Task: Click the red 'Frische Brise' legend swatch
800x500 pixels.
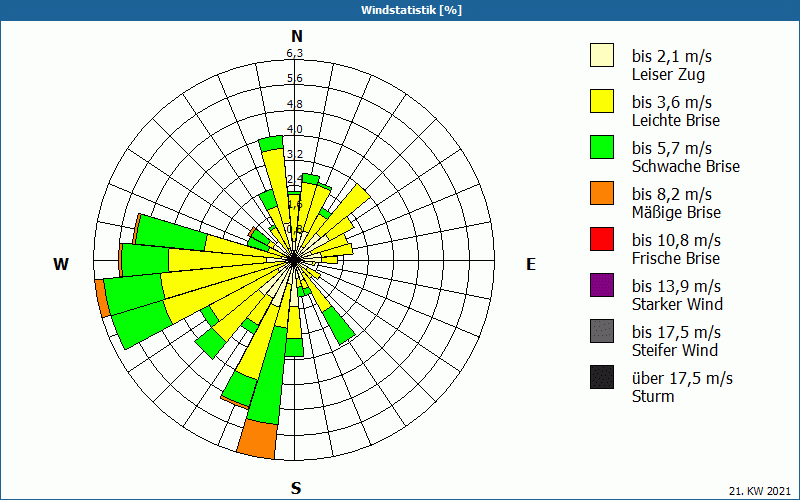Action: 602,239
